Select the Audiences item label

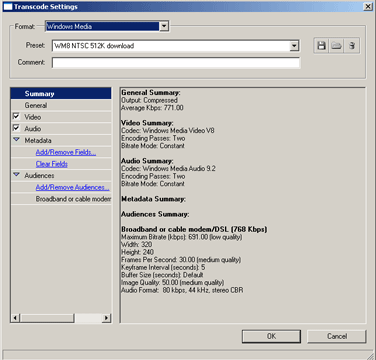tap(39, 175)
